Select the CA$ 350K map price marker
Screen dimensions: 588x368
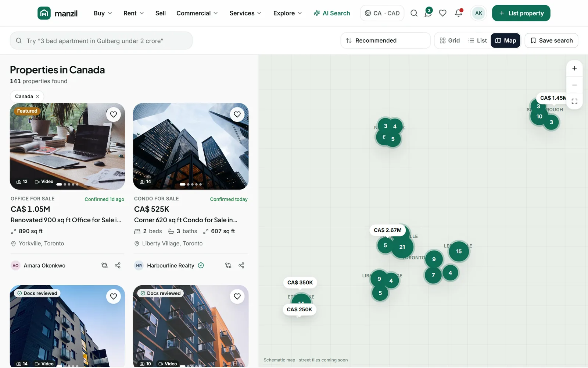[300, 283]
